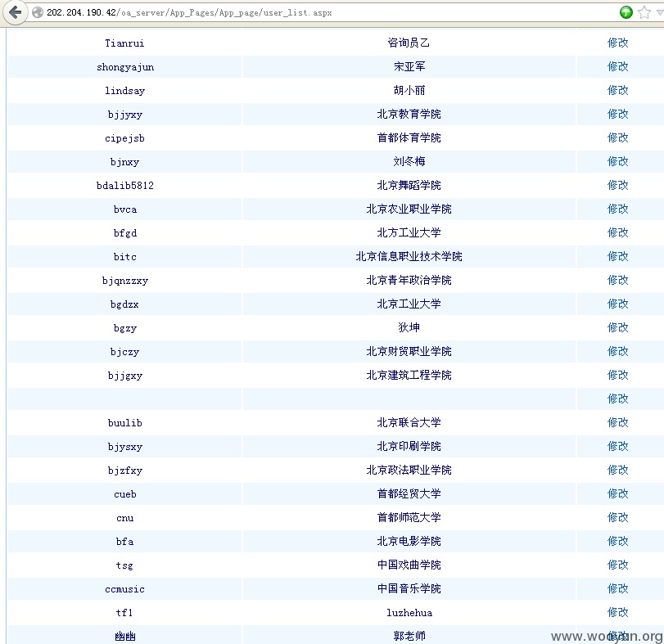This screenshot has width=664, height=644.
Task: Click 修改 in the tfl luzhehua row
Action: [618, 612]
